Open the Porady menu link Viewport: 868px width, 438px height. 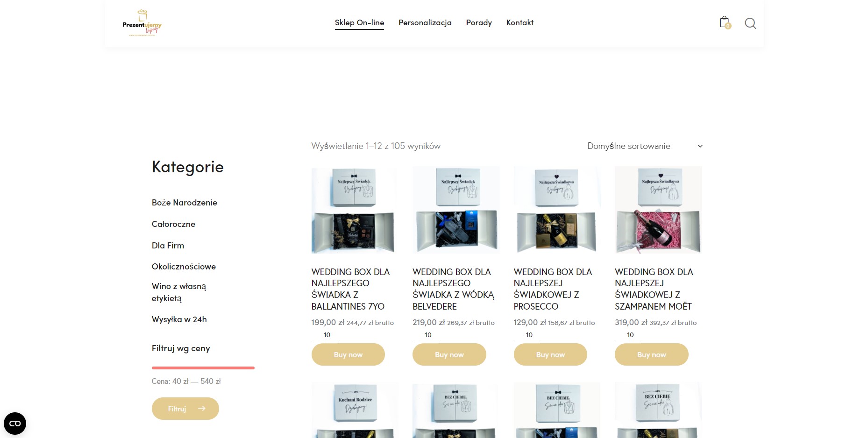pos(479,22)
